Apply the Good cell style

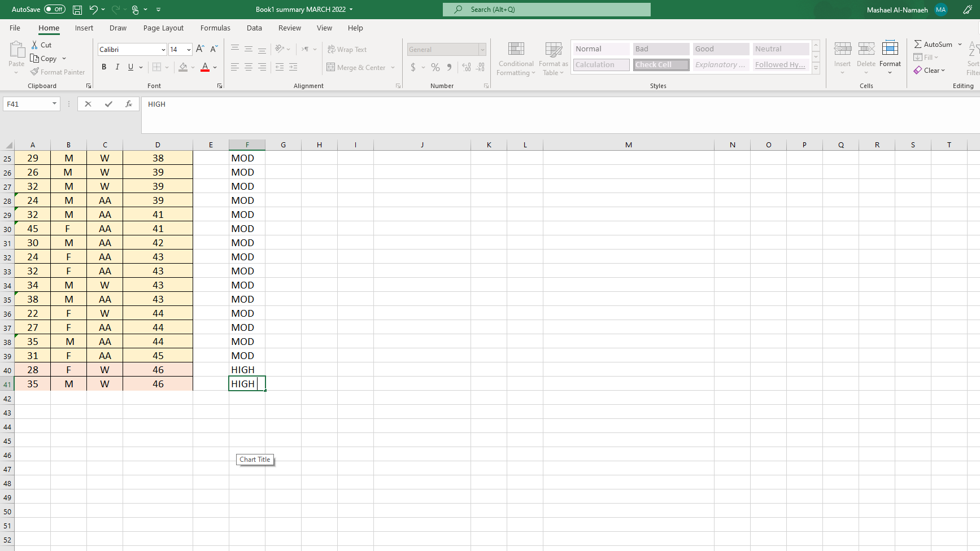[x=721, y=49]
